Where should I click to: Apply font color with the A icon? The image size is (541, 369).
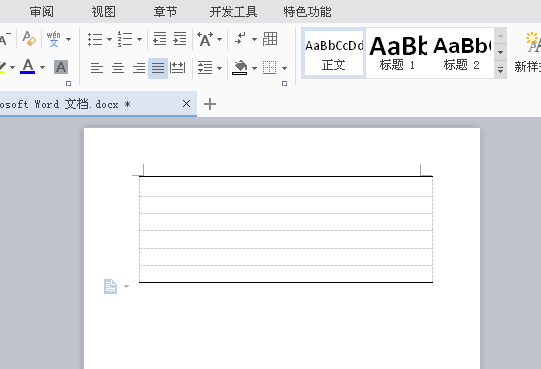[28, 66]
